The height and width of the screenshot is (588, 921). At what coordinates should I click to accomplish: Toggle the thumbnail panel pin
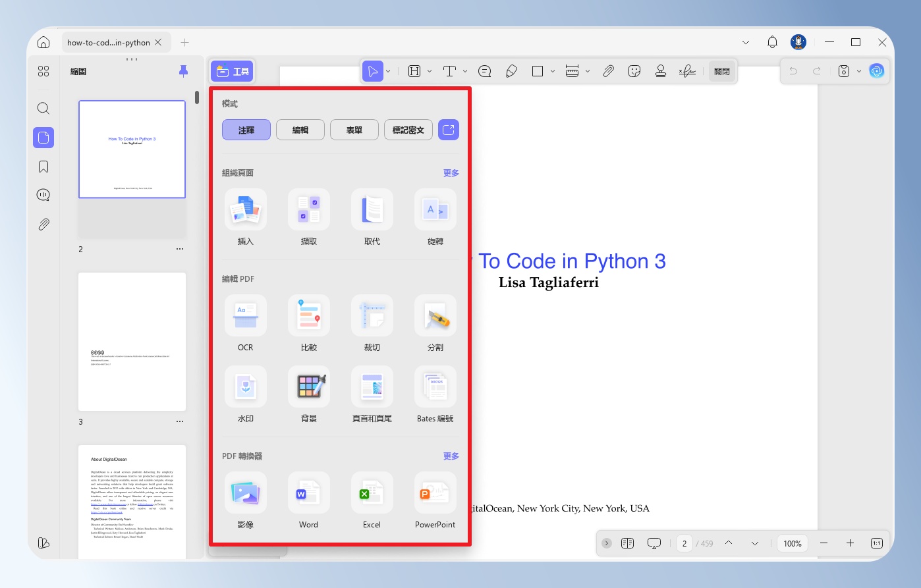[x=184, y=71]
